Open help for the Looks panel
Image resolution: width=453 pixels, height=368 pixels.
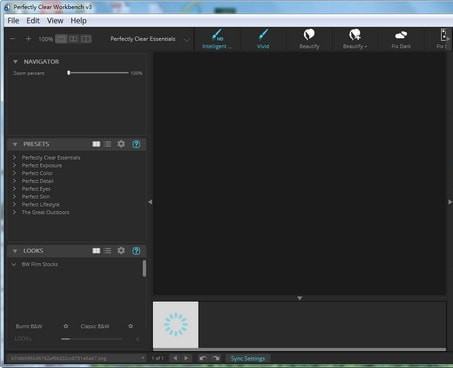pos(136,251)
